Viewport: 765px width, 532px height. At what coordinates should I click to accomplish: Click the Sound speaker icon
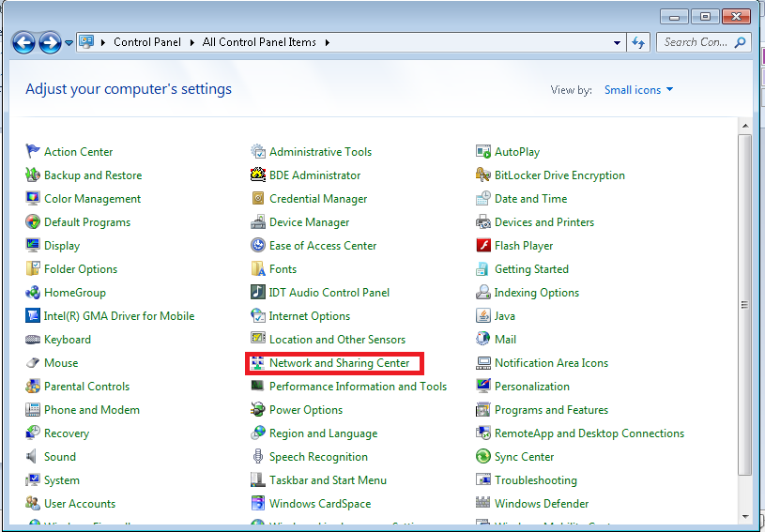click(x=32, y=456)
